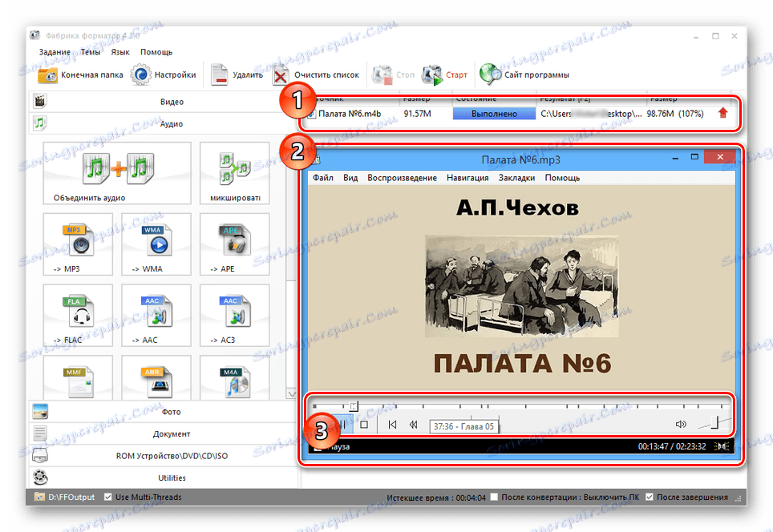Viewport: 773px width, 532px height.
Task: Toggle the После завершения checkbox
Action: point(650,497)
